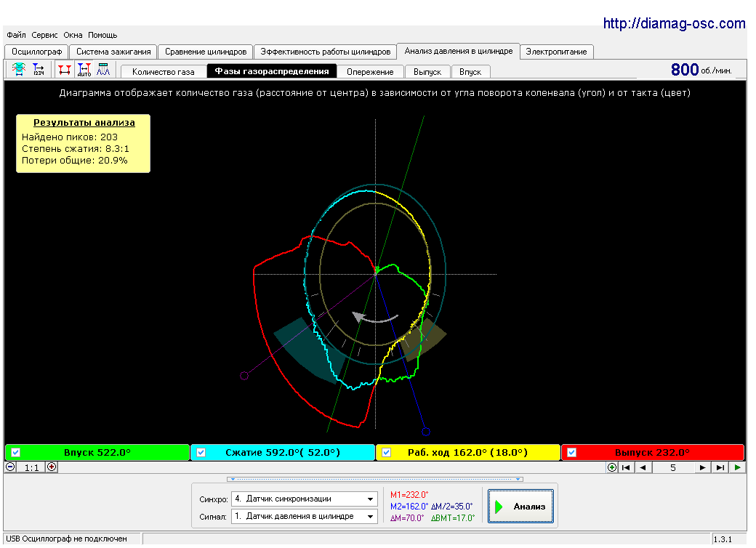
Task: Go to the previous frame
Action: pyautogui.click(x=643, y=467)
